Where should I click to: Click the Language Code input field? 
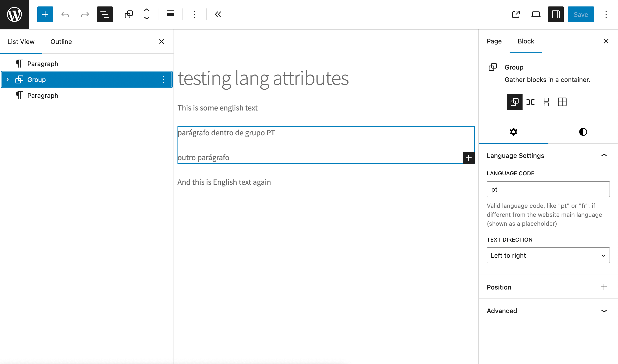pos(548,189)
